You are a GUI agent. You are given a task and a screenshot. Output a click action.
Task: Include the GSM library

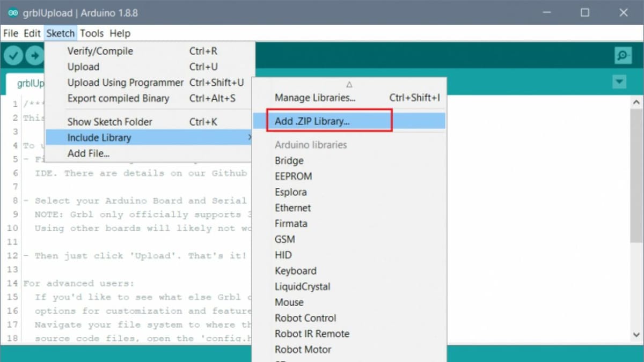349,239
